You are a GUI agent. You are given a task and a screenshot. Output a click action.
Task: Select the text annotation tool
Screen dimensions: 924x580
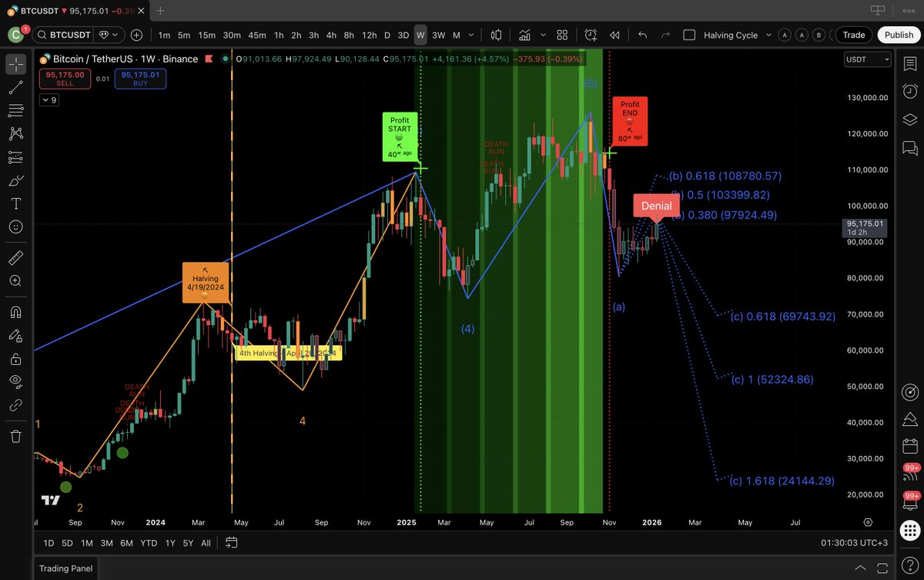pyautogui.click(x=16, y=204)
